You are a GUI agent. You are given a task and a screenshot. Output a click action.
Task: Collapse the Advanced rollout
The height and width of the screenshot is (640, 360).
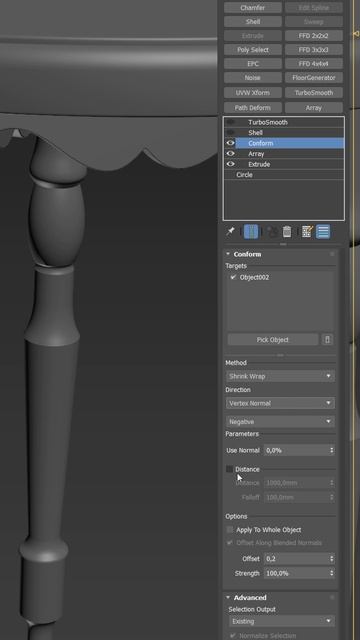(x=228, y=598)
